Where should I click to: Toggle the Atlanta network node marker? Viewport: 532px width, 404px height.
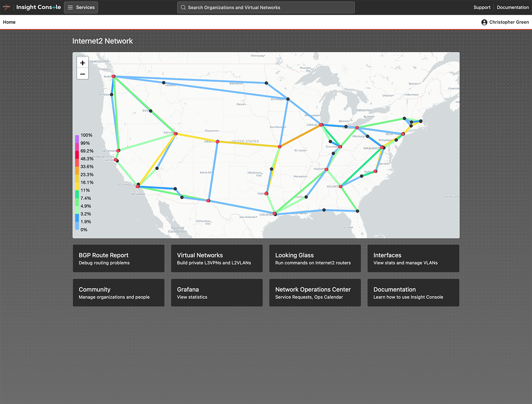pyautogui.click(x=341, y=186)
